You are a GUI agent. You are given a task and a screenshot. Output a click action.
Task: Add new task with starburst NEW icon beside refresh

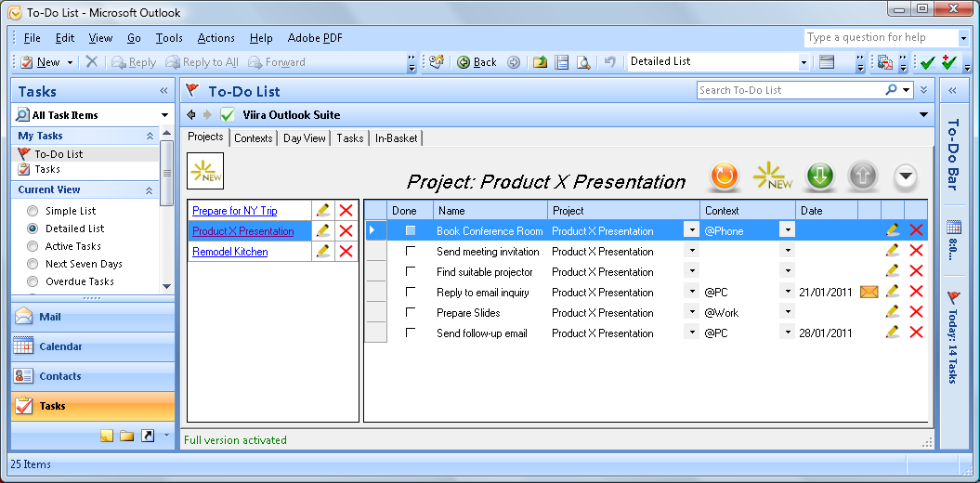tap(773, 176)
